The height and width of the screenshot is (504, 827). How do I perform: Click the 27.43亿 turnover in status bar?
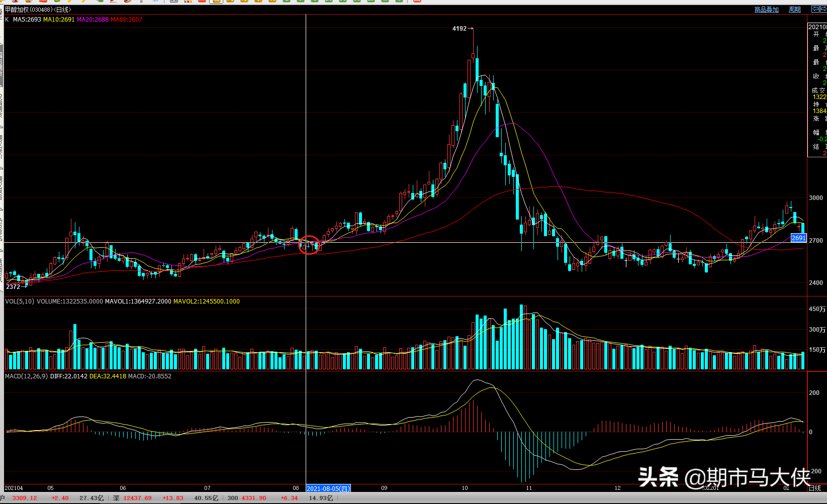91,498
